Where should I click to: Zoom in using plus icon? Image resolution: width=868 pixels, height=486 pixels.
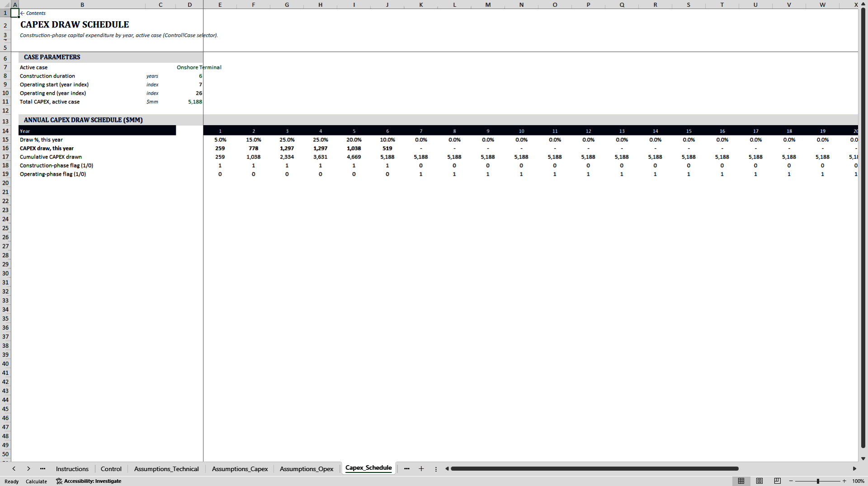coord(844,481)
